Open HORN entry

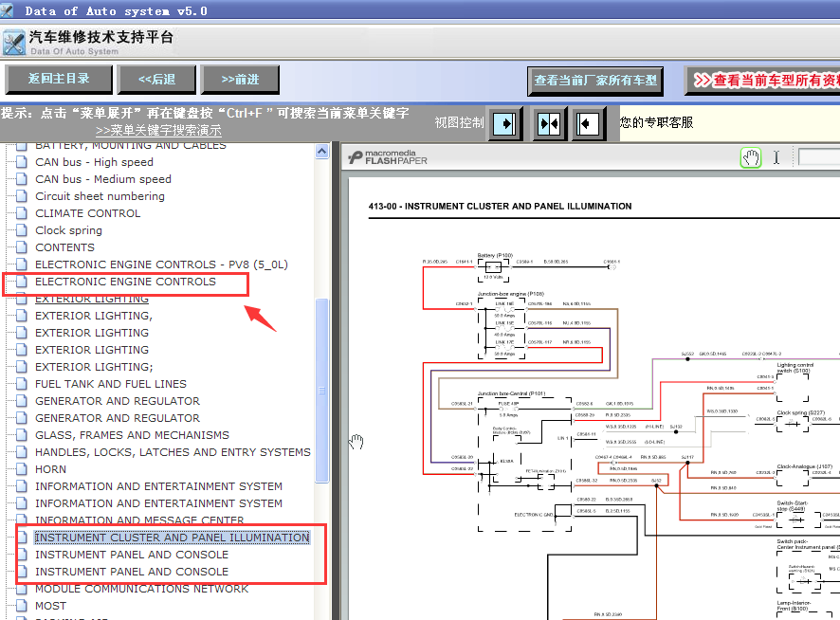[x=51, y=469]
